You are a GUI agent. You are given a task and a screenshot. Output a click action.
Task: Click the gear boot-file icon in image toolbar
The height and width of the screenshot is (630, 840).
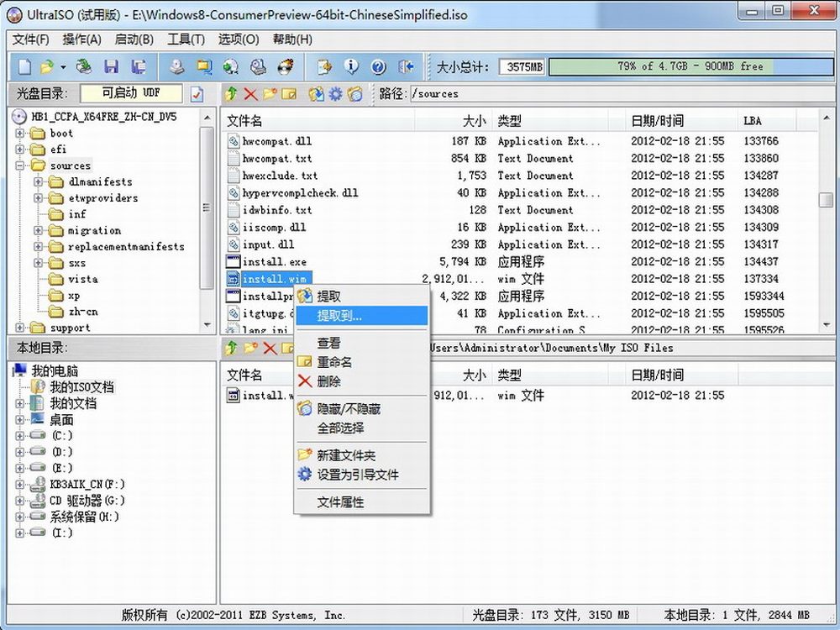[x=335, y=94]
